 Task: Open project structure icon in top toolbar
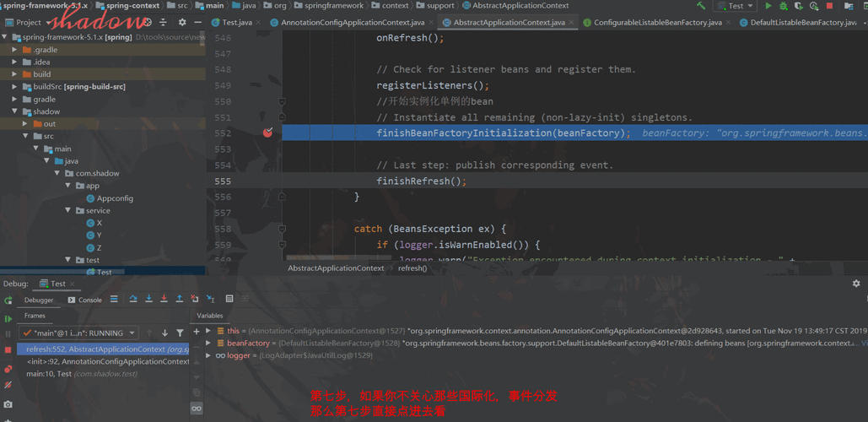point(849,6)
